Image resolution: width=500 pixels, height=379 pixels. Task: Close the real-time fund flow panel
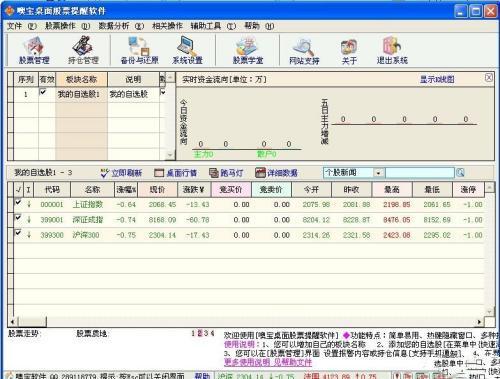489,78
